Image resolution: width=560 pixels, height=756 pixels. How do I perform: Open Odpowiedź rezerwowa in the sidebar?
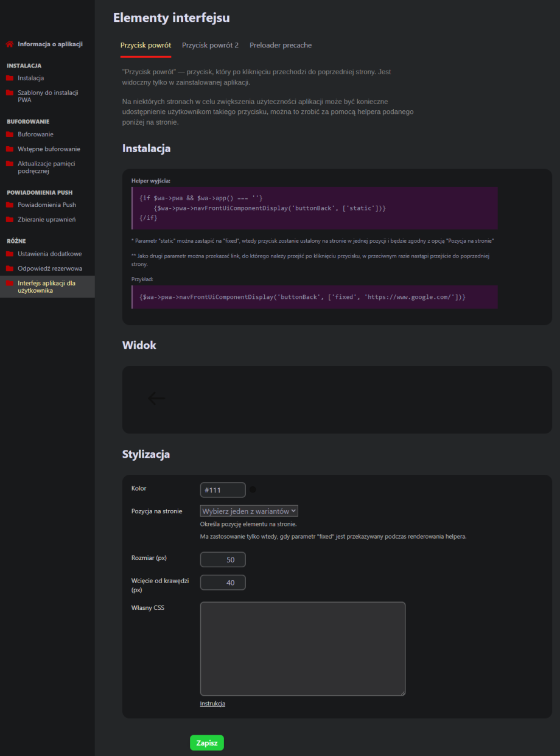point(50,268)
